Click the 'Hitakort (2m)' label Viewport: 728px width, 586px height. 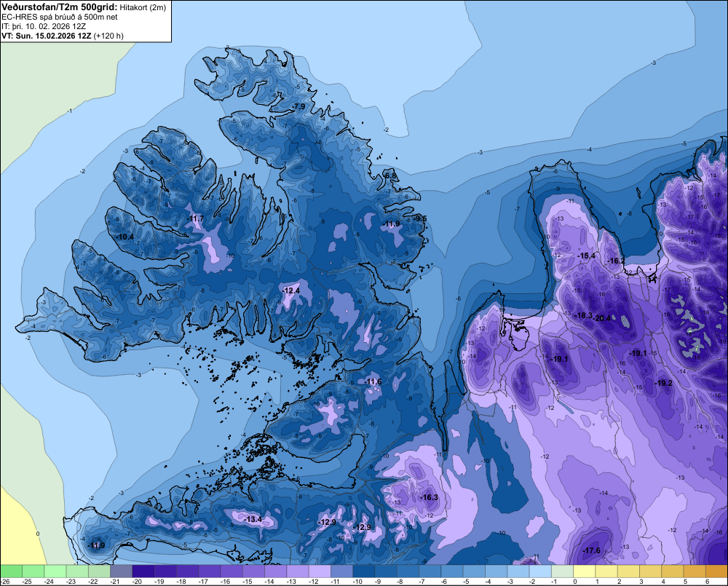pyautogui.click(x=143, y=7)
